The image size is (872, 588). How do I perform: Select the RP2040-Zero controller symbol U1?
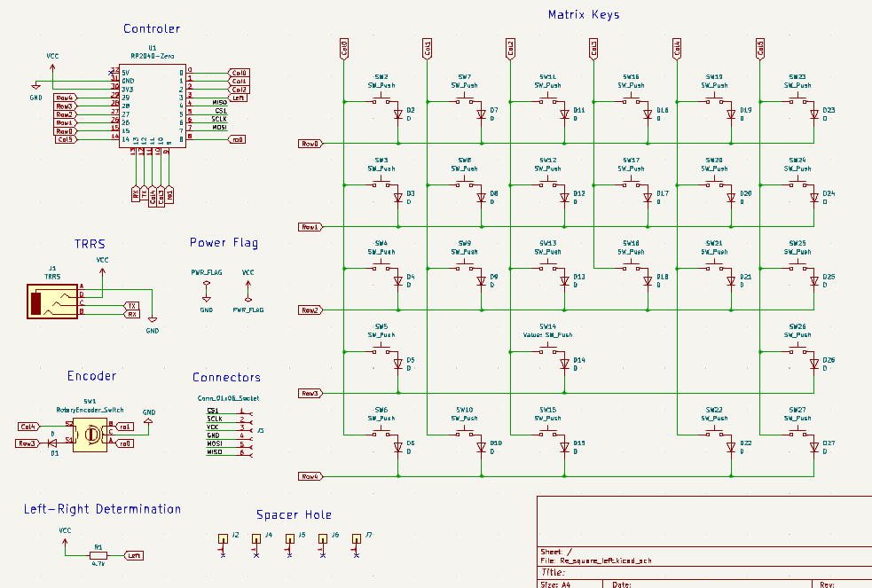153,105
